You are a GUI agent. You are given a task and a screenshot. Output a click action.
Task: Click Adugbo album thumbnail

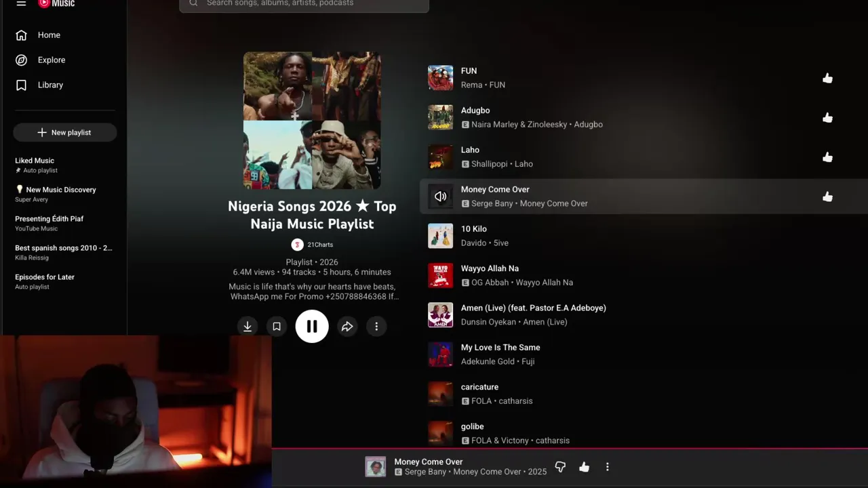click(x=440, y=117)
